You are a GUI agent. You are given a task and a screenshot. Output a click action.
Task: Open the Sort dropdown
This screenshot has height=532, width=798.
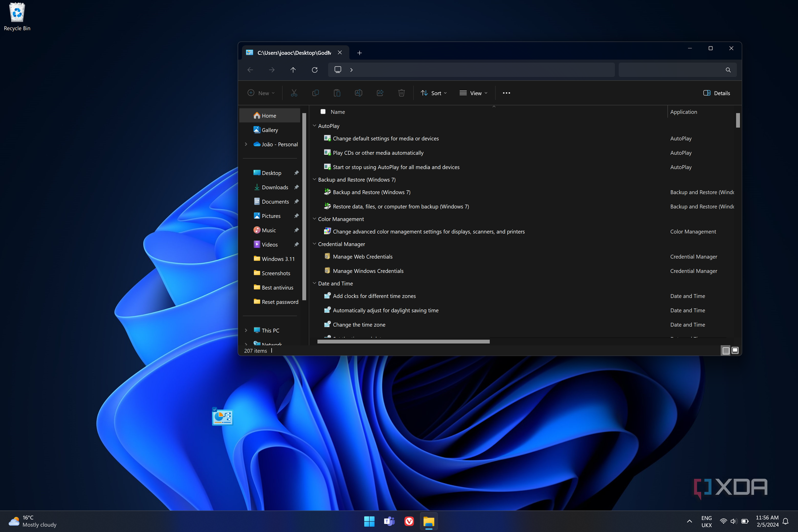(434, 93)
